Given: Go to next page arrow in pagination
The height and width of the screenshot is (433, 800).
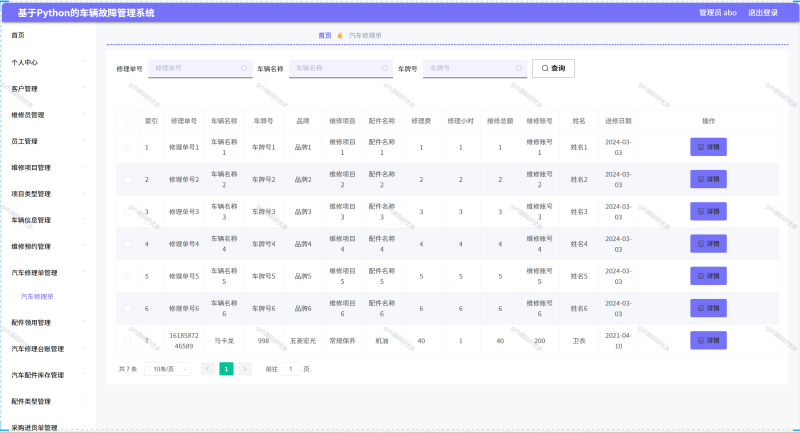Looking at the screenshot, I should (245, 369).
